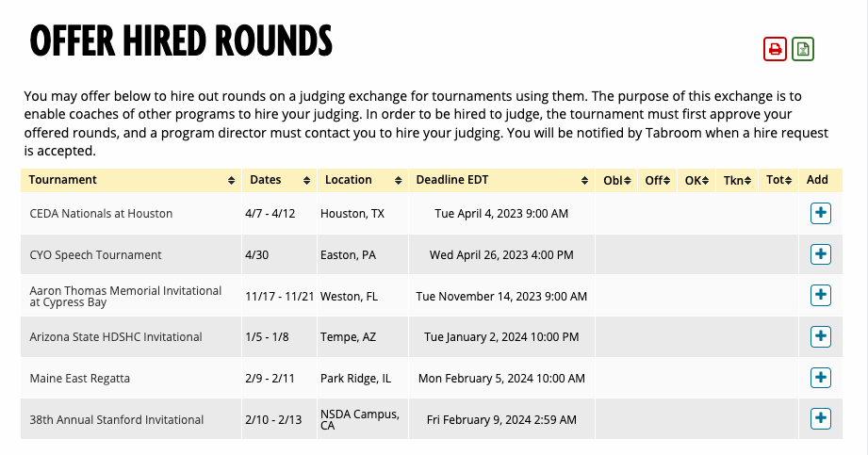Click the green Excel export icon

pyautogui.click(x=803, y=49)
